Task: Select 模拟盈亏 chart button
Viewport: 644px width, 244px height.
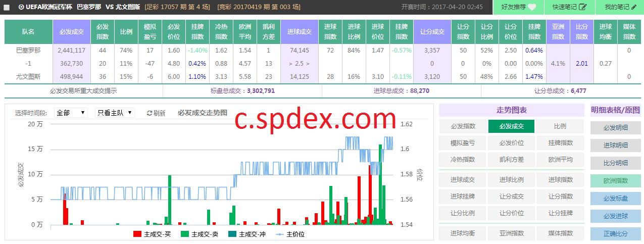Action: coord(463,143)
